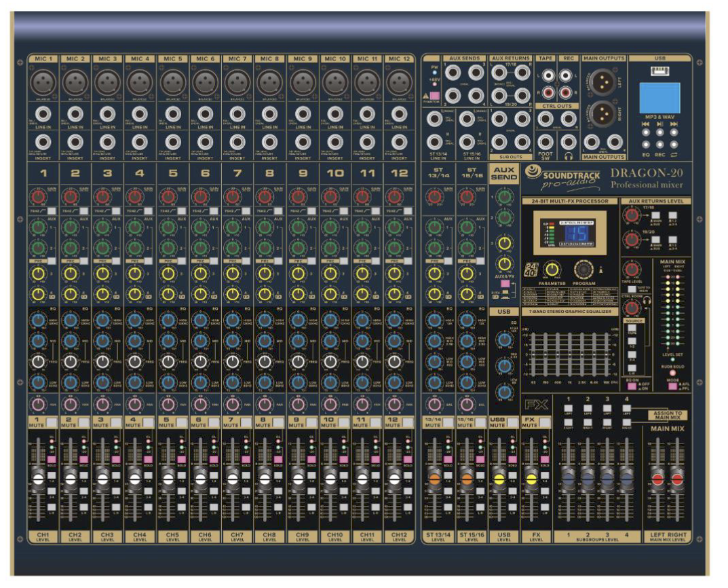
Task: Click the headphone output jack
Action: (x=568, y=142)
